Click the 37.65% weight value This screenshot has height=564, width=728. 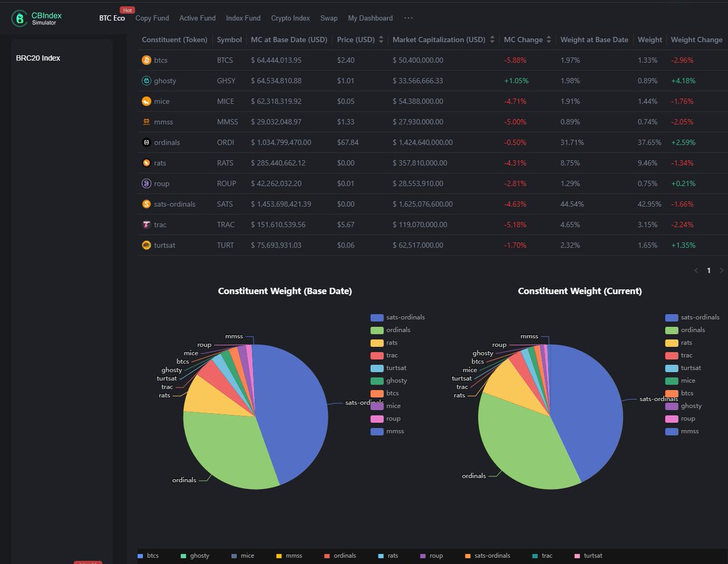[x=649, y=143]
